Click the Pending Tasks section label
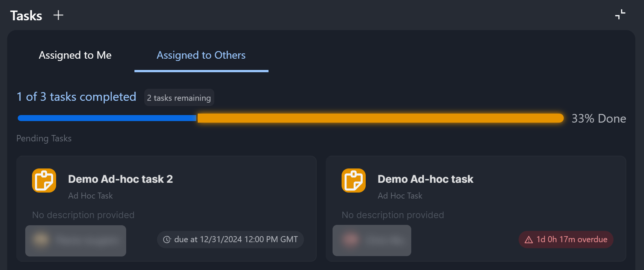 pos(44,138)
